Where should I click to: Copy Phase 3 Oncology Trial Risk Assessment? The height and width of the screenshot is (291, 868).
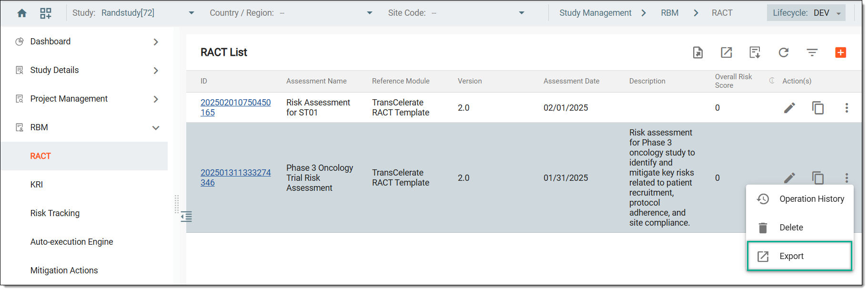pos(818,178)
